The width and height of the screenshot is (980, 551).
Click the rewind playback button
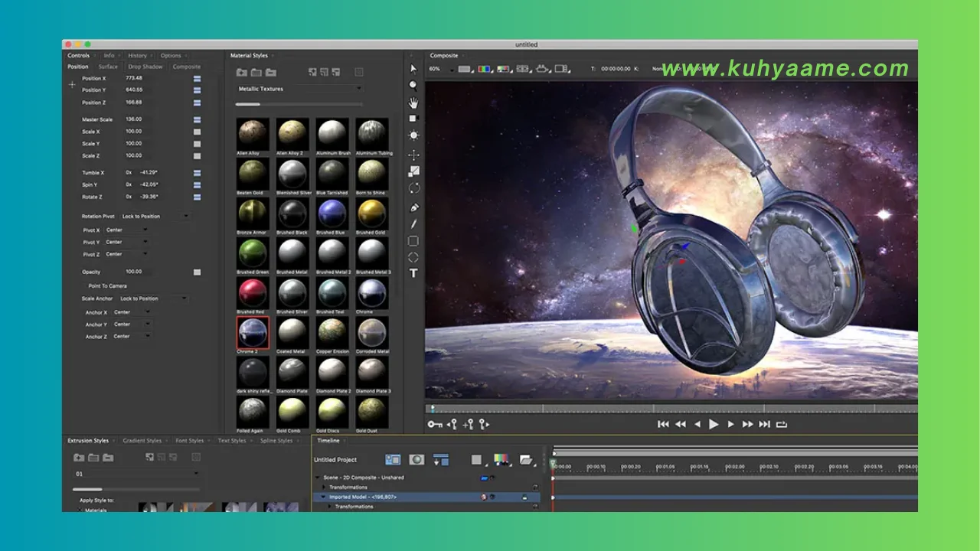[x=680, y=424]
